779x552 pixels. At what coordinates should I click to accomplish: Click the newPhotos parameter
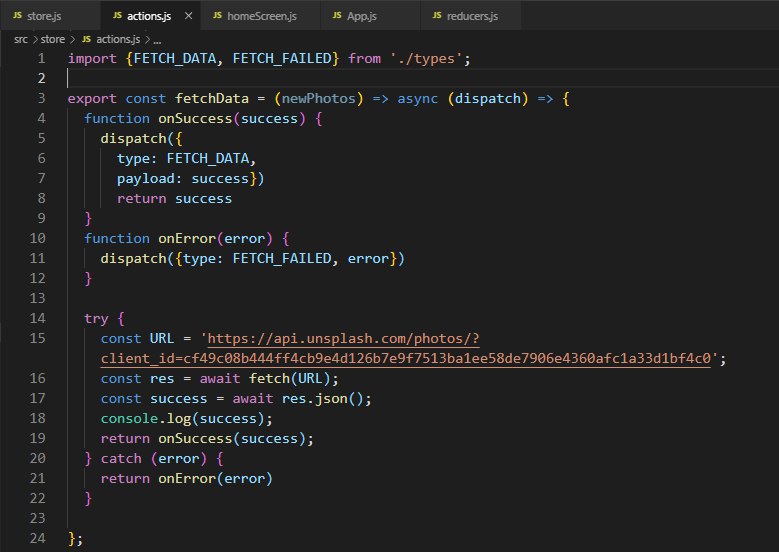(x=318, y=99)
